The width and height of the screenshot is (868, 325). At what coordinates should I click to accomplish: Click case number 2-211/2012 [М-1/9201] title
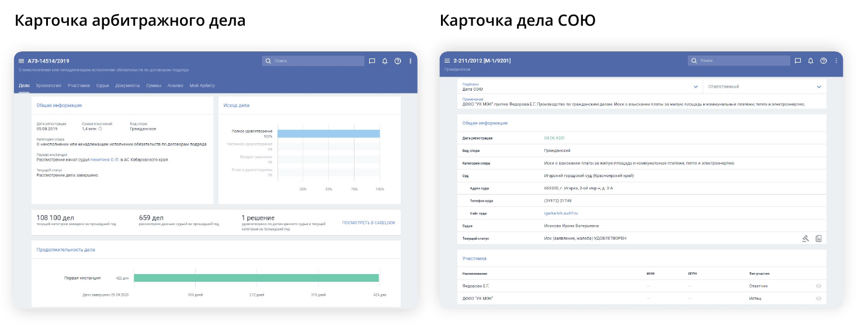[x=482, y=61]
